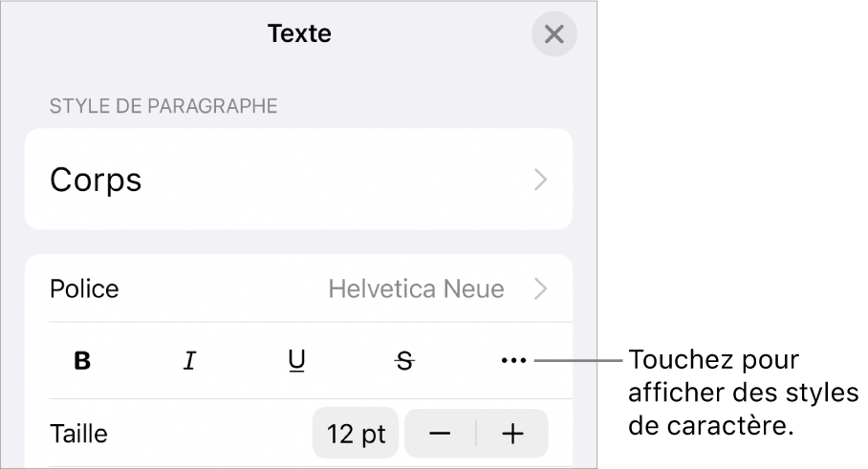Increase font size with plus button
The image size is (868, 469).
coord(513,434)
